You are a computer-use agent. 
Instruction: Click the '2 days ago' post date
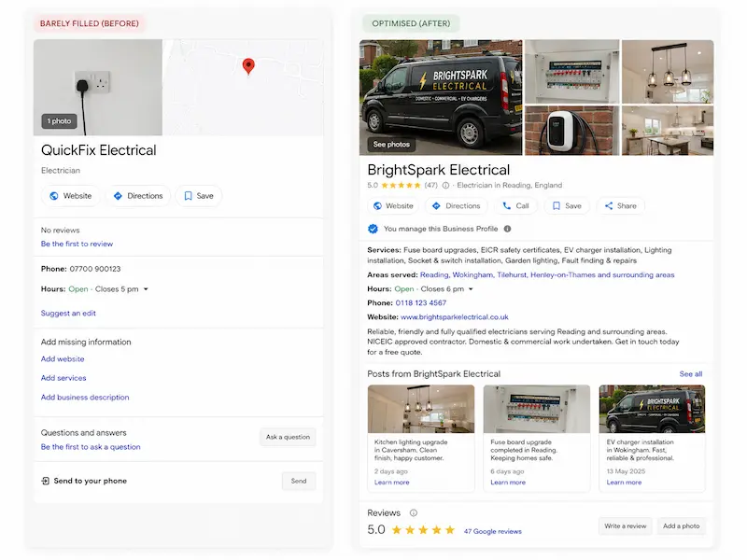tap(391, 471)
